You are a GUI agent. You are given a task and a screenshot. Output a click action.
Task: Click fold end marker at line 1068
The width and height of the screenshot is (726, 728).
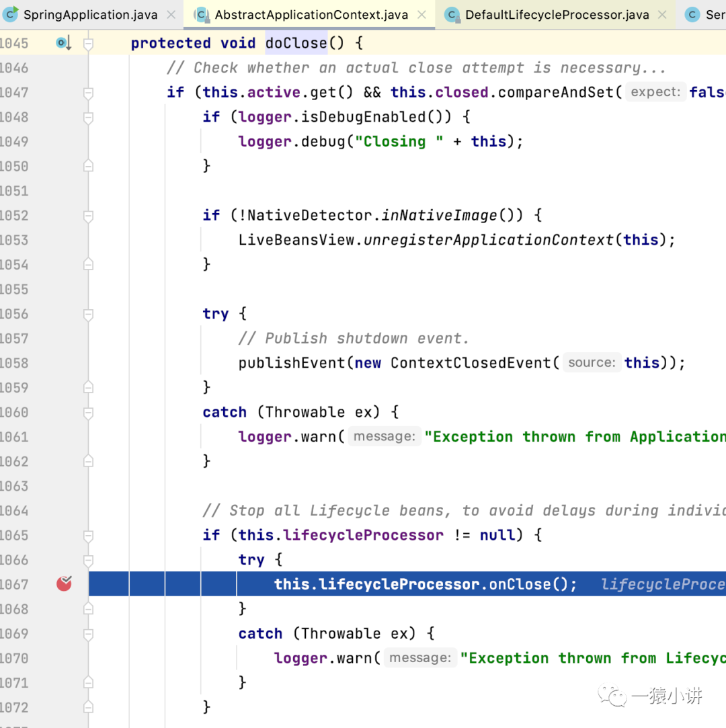(x=88, y=608)
